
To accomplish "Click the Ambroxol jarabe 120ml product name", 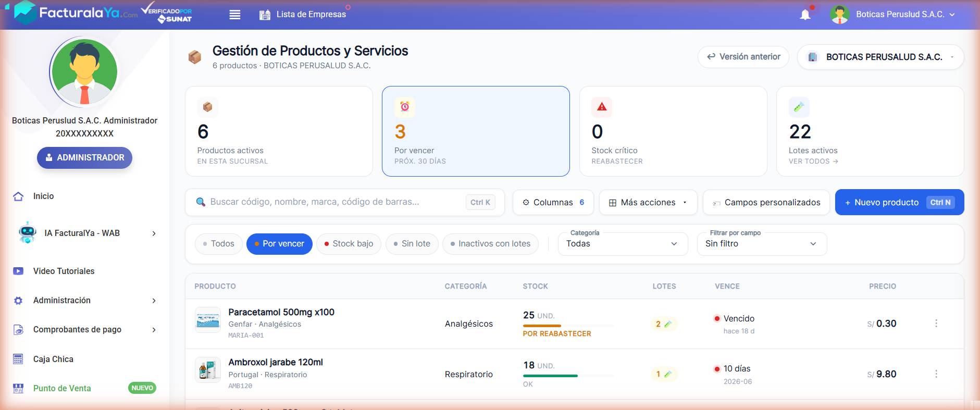I will point(276,362).
